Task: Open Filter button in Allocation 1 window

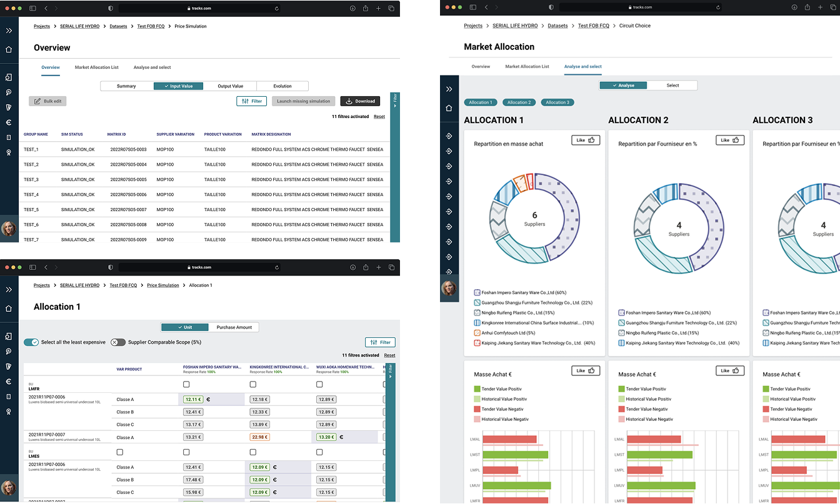Action: click(x=380, y=342)
